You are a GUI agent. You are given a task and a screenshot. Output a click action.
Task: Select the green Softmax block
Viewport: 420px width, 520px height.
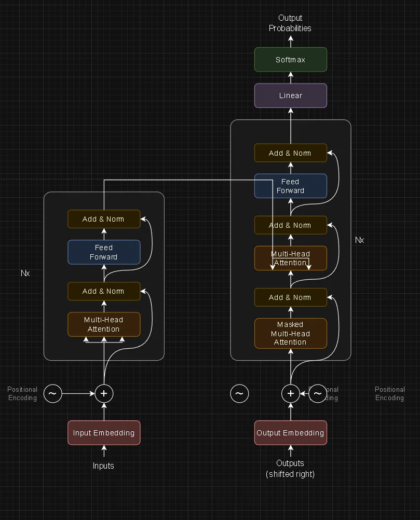(291, 60)
